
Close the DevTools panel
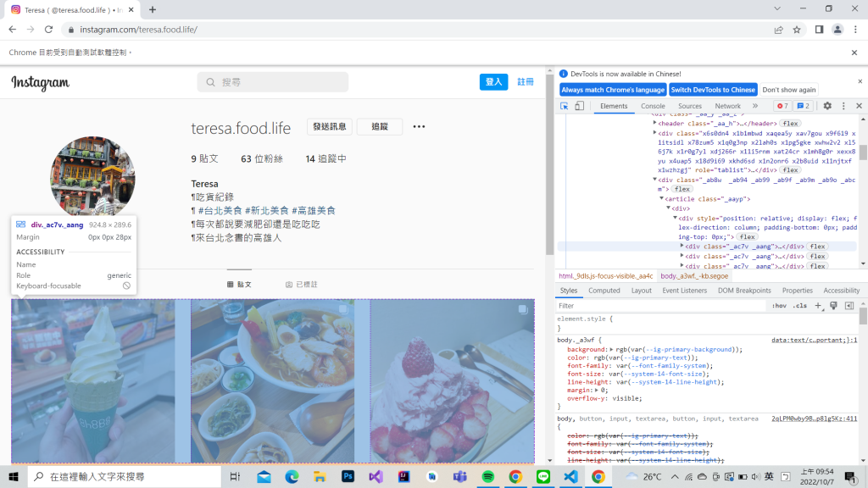pyautogui.click(x=860, y=106)
